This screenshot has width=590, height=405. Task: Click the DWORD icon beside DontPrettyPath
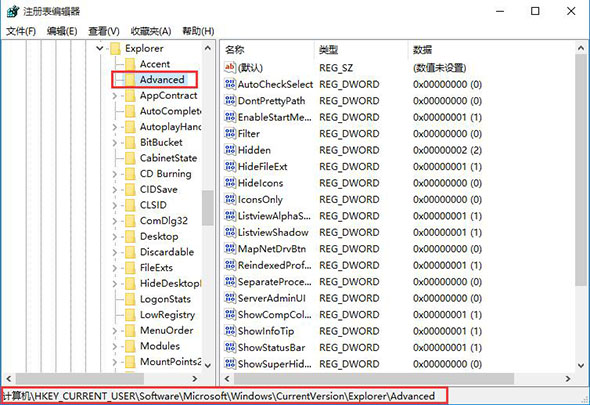(230, 100)
